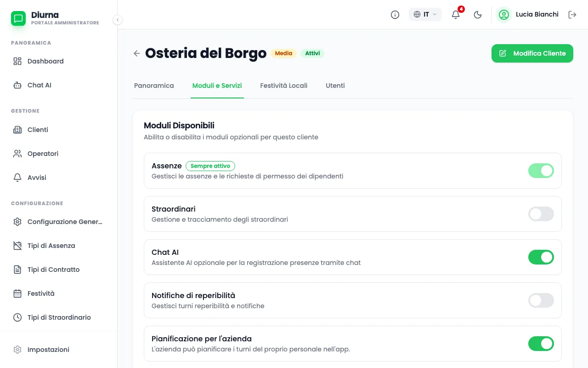Image resolution: width=588 pixels, height=368 pixels.
Task: Open the Dashboard grid icon
Action: (x=17, y=61)
